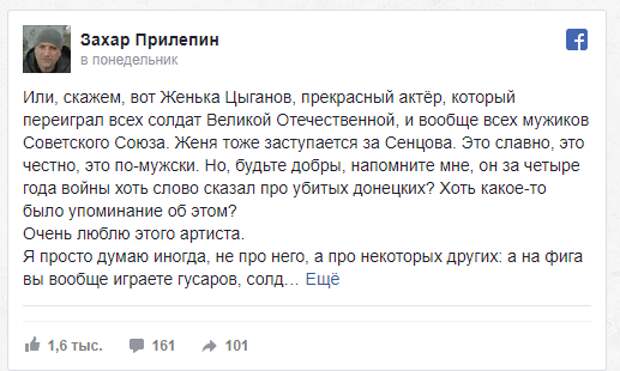Open comments via the speech bubble icon

[x=136, y=345]
